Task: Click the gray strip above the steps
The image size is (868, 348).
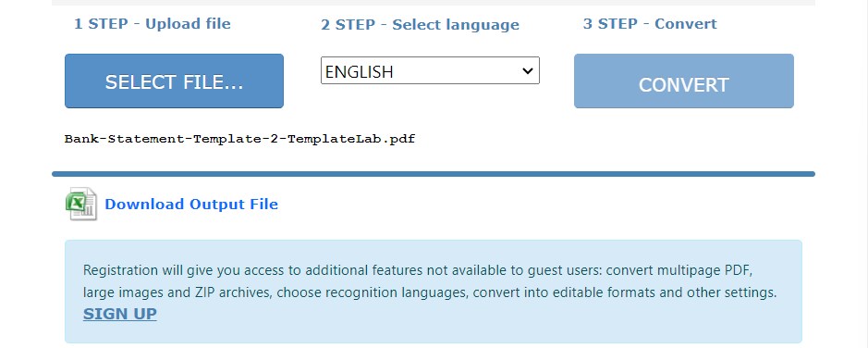Action: click(x=434, y=3)
